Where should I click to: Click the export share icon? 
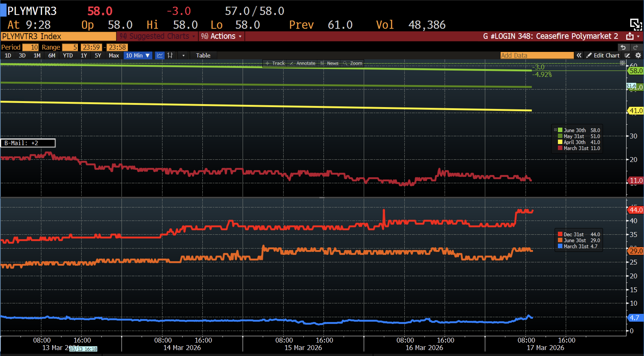(630, 36)
